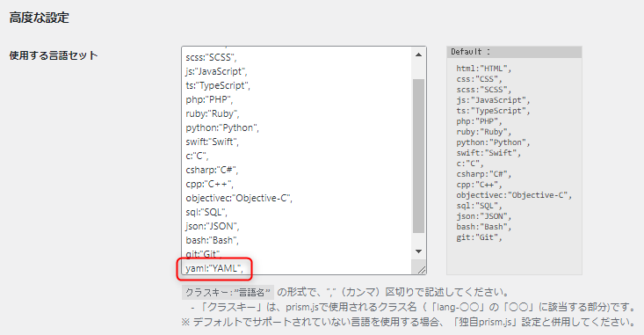The width and height of the screenshot is (644, 335).
Task: Click cpp:"C++" in the Default box
Action: (479, 185)
